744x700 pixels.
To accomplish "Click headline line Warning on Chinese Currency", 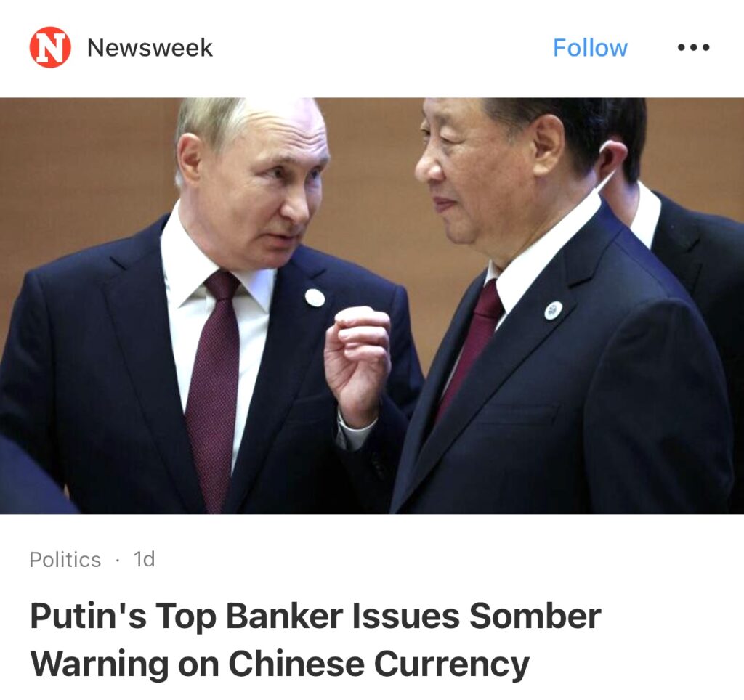I will coord(280,664).
